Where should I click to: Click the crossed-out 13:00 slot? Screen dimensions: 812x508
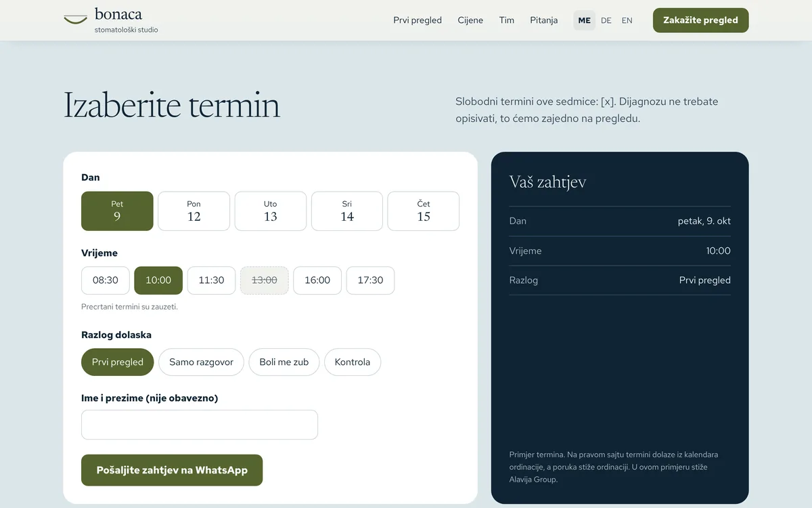point(265,280)
